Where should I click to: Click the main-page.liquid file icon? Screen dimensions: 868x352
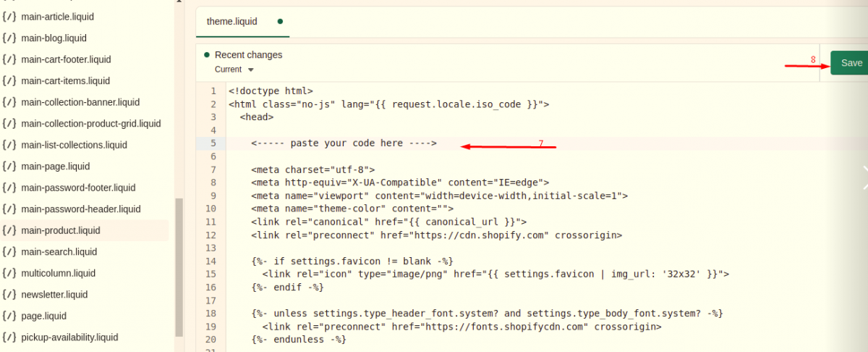tap(9, 166)
